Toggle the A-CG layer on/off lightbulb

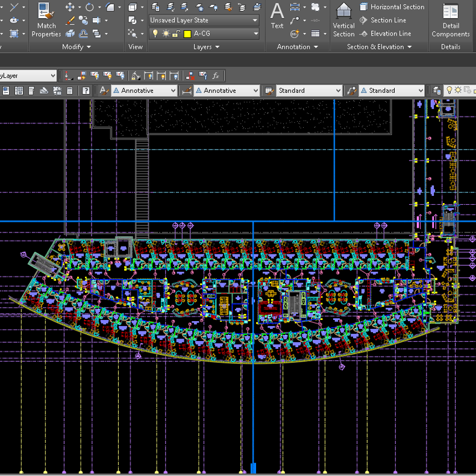pos(155,34)
